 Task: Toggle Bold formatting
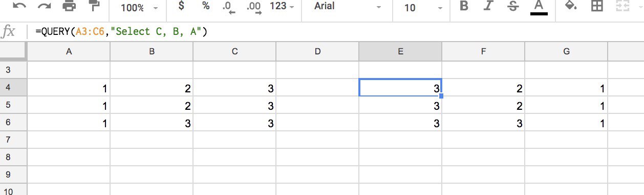[x=464, y=7]
